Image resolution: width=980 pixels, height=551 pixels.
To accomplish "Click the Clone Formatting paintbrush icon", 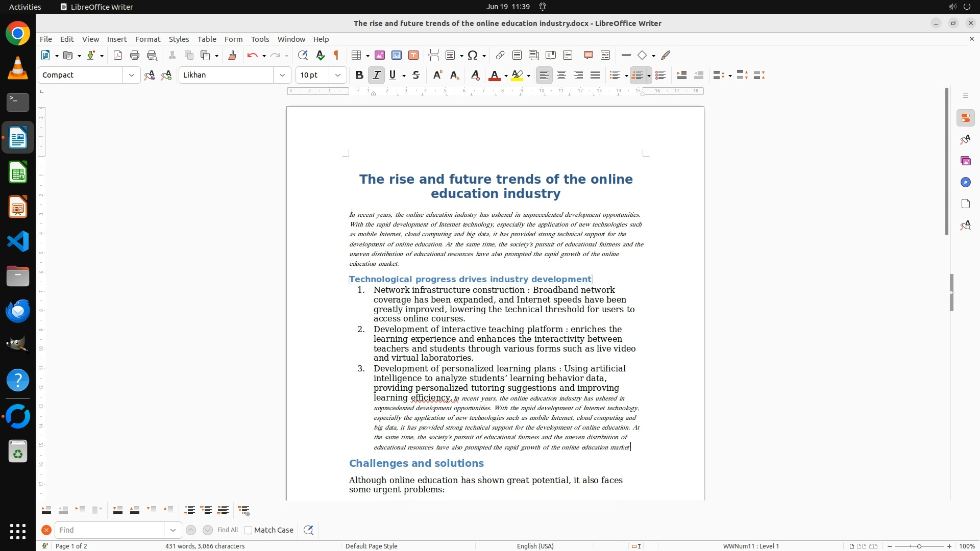I will [232, 55].
